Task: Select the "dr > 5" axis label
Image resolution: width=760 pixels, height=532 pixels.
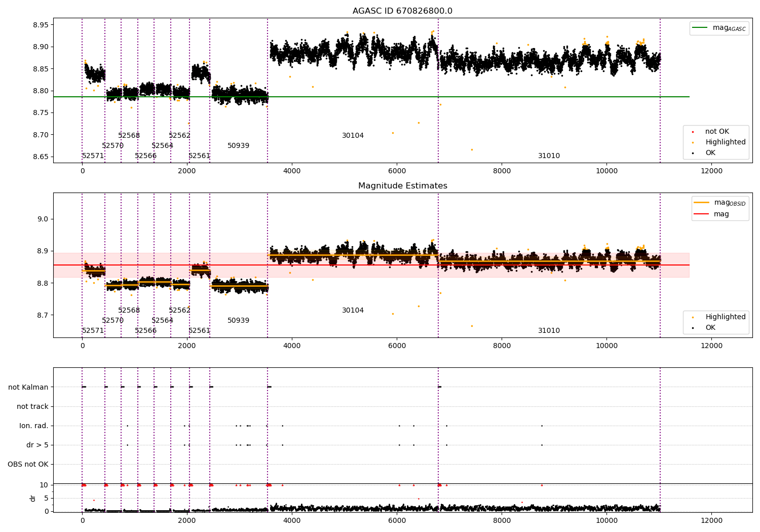Action: point(37,445)
